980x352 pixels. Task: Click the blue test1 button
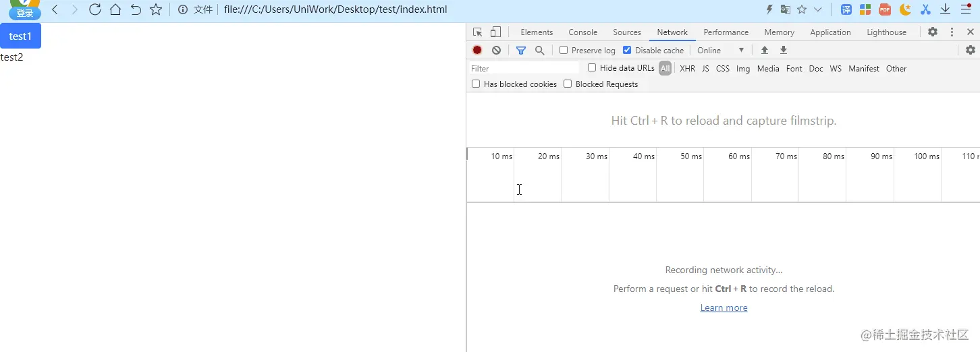(x=20, y=36)
